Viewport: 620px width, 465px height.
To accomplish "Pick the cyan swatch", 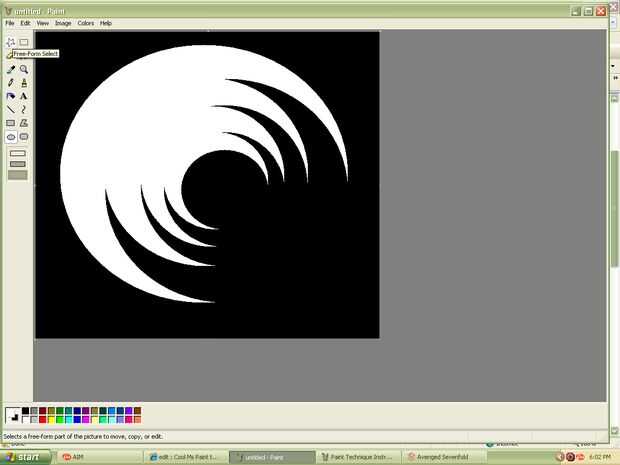I will pyautogui.click(x=68, y=419).
